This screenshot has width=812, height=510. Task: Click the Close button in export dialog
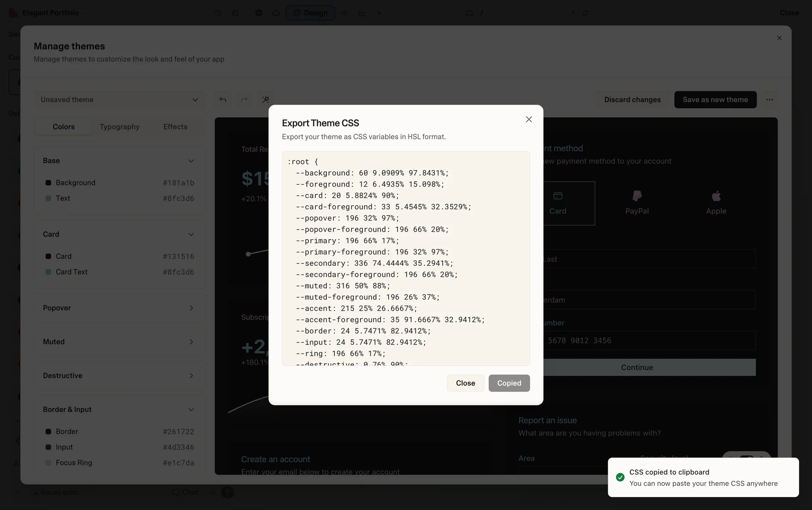tap(465, 383)
